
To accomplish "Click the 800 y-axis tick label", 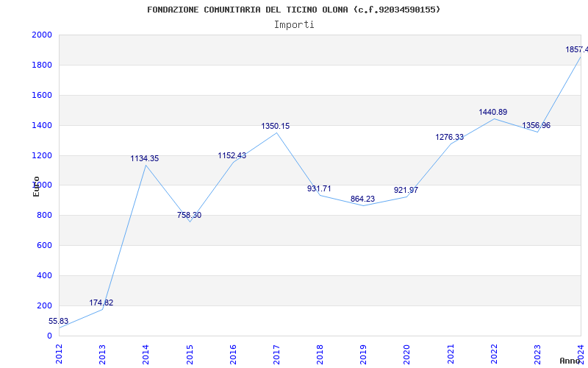I will (44, 215).
